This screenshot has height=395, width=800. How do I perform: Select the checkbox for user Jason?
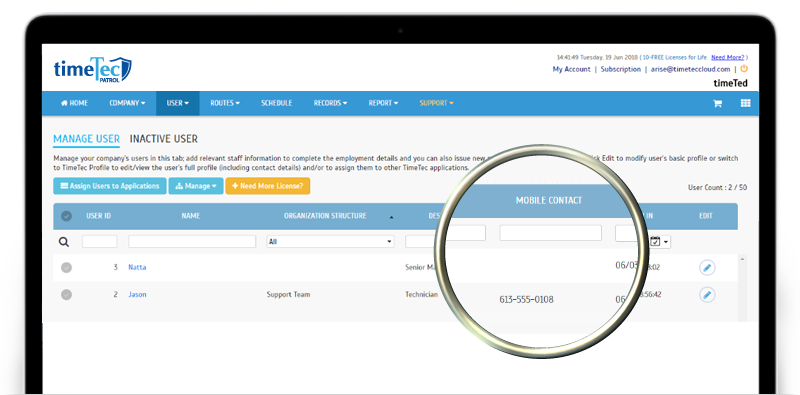pyautogui.click(x=66, y=294)
